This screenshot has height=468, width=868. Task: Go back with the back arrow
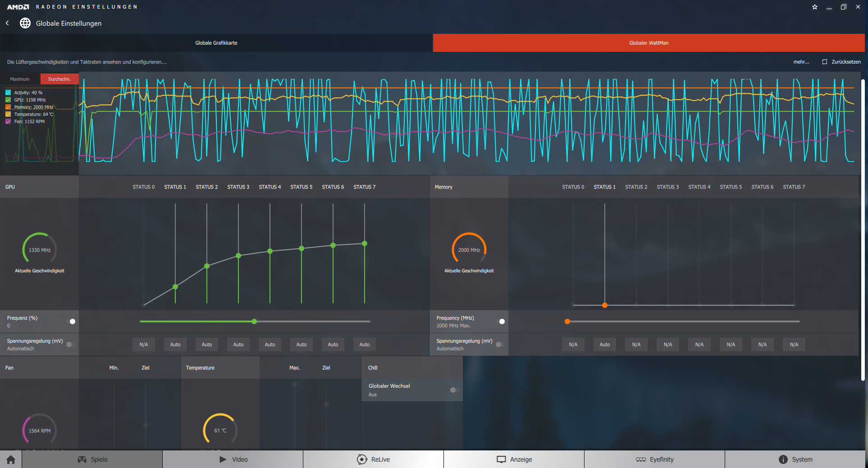click(x=7, y=23)
